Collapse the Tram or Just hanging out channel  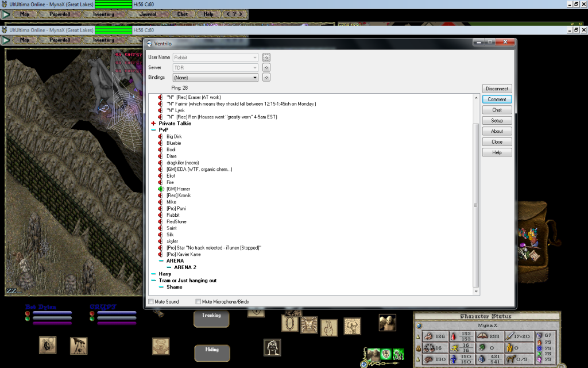click(x=153, y=281)
